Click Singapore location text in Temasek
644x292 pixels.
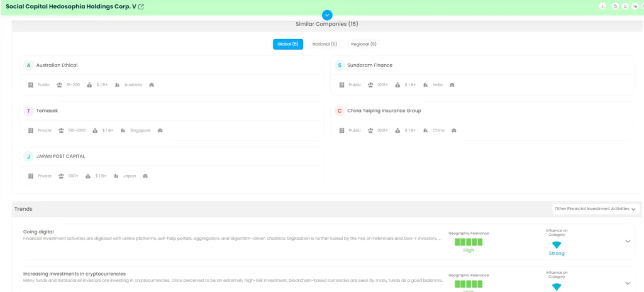coord(140,130)
